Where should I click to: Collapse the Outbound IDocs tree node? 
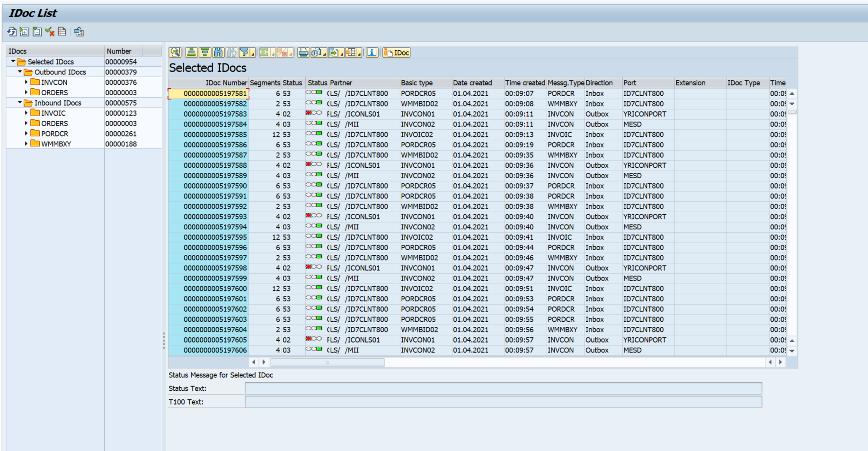pos(20,72)
